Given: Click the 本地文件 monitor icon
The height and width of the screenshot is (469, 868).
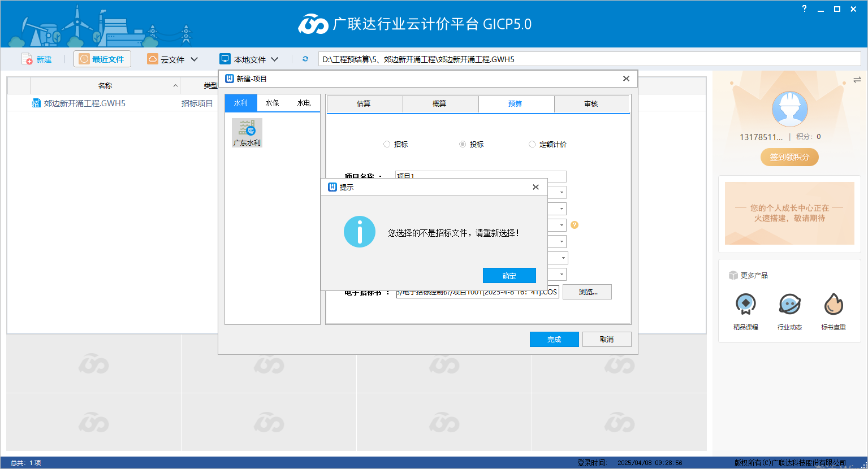Looking at the screenshot, I should point(225,59).
